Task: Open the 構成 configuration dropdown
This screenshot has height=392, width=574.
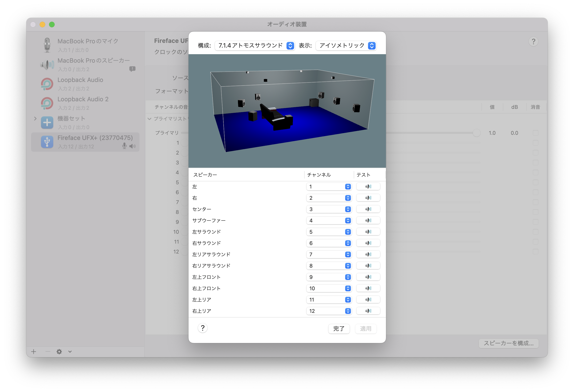Action: (x=254, y=46)
